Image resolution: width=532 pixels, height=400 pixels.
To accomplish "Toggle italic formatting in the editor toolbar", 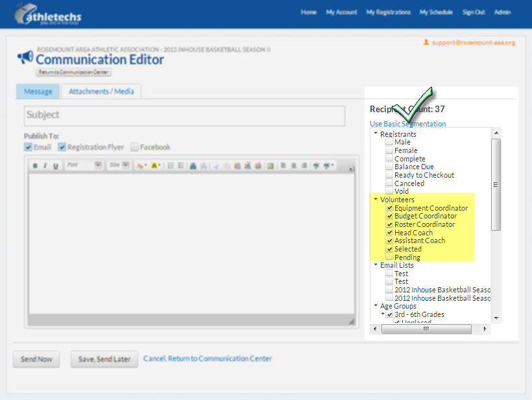I will point(45,165).
